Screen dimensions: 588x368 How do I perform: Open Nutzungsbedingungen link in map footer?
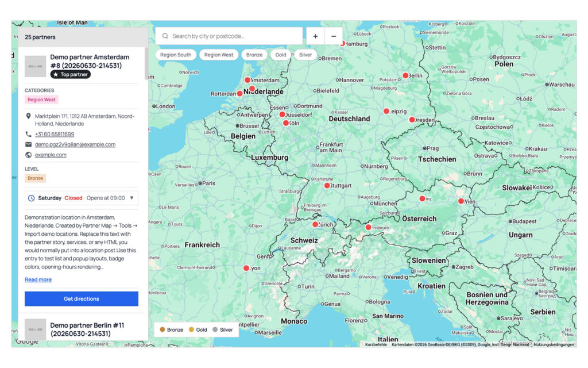pyautogui.click(x=554, y=344)
